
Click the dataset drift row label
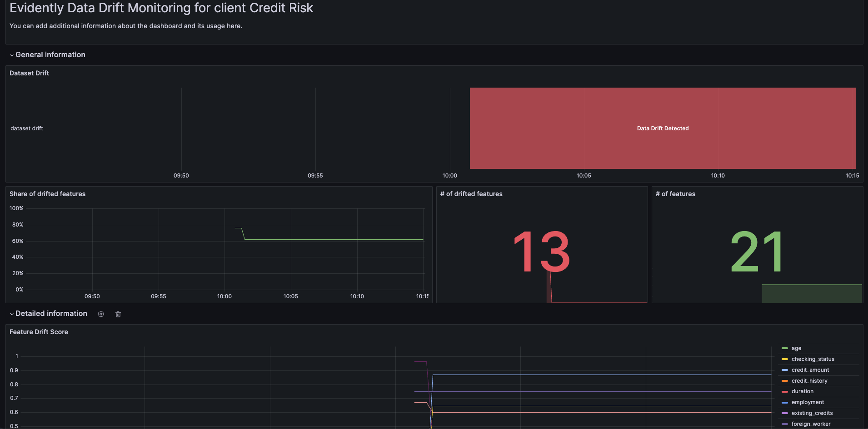point(27,128)
